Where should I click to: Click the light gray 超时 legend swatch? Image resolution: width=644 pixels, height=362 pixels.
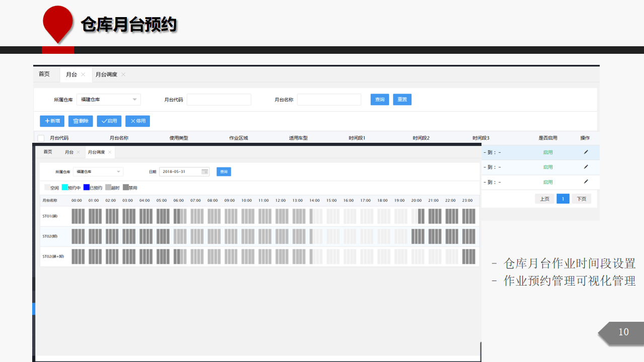tap(108, 188)
